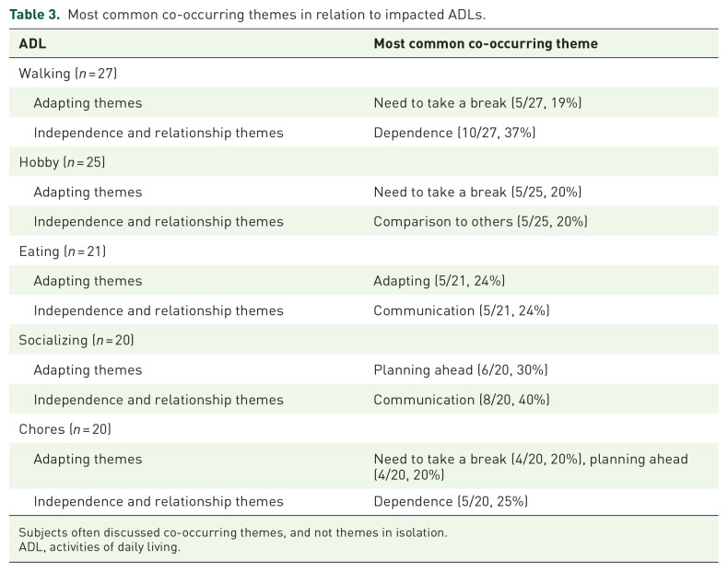Screen dimensions: 728x572
Task: Click the Chores Adapting themes cell with two values
Action: (531, 467)
